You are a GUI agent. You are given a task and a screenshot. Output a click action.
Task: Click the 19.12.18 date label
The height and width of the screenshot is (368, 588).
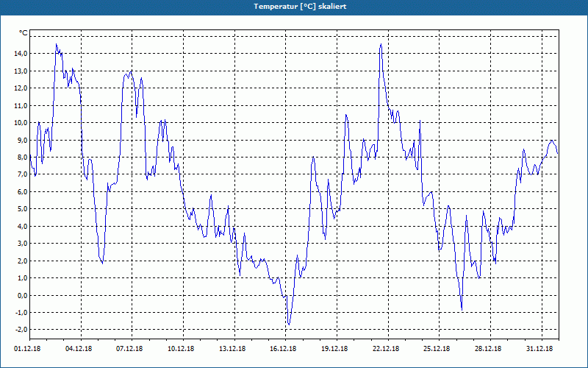tap(334, 349)
